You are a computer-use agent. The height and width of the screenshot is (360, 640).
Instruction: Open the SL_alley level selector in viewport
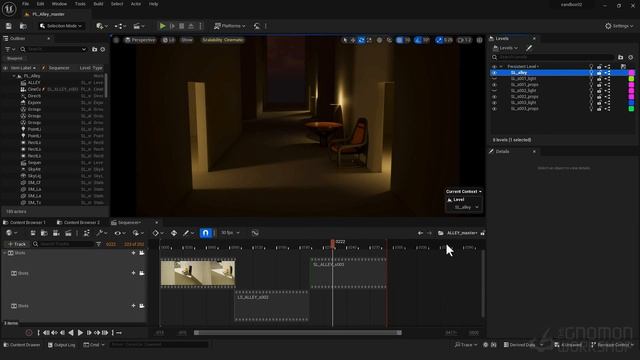point(466,207)
